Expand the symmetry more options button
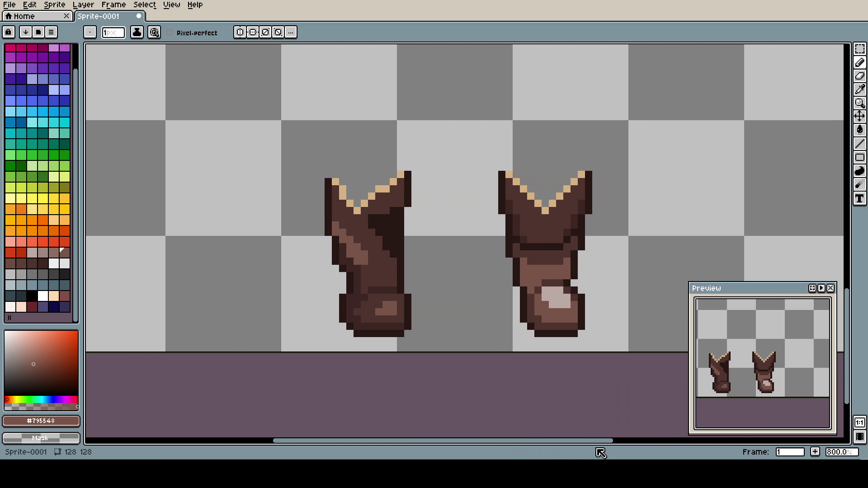Image resolution: width=868 pixels, height=488 pixels. [x=291, y=32]
